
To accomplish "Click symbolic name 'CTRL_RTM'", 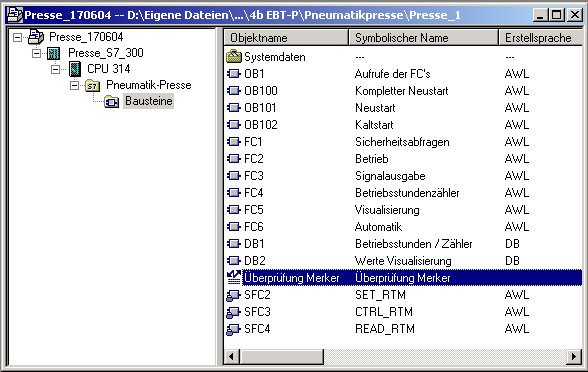I will [x=384, y=312].
